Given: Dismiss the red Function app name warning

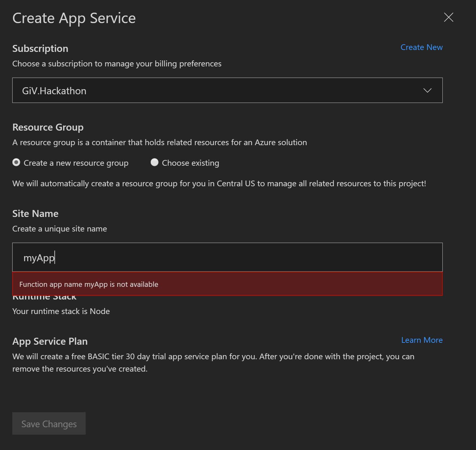Looking at the screenshot, I should (227, 284).
